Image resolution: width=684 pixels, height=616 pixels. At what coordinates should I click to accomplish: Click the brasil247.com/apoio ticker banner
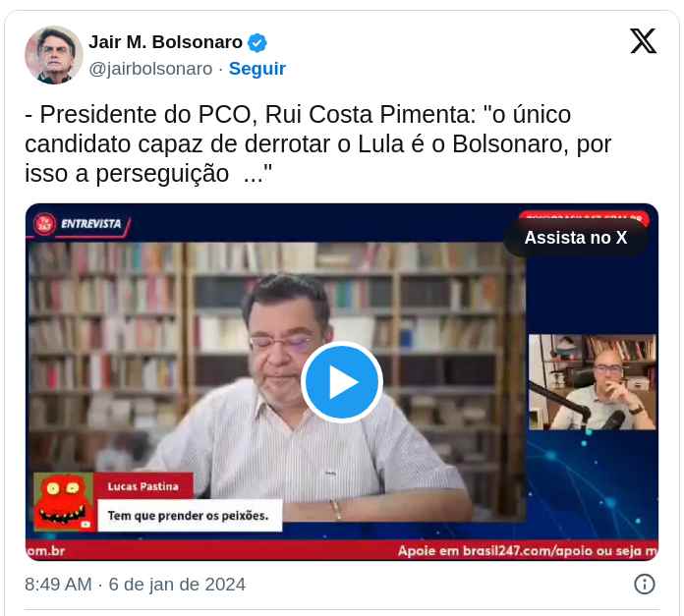pyautogui.click(x=528, y=551)
